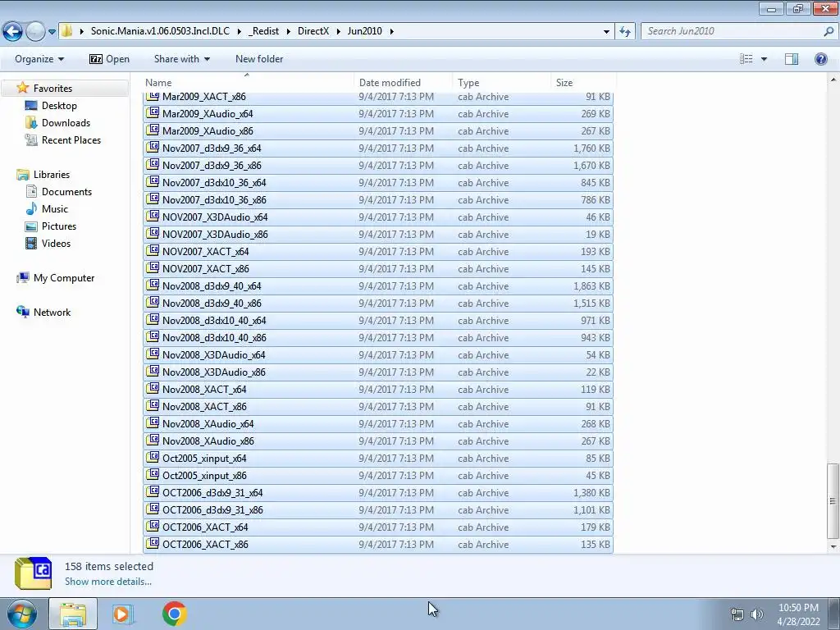Click vertical scrollbar thumb in file list
This screenshot has width=840, height=630.
[833, 501]
